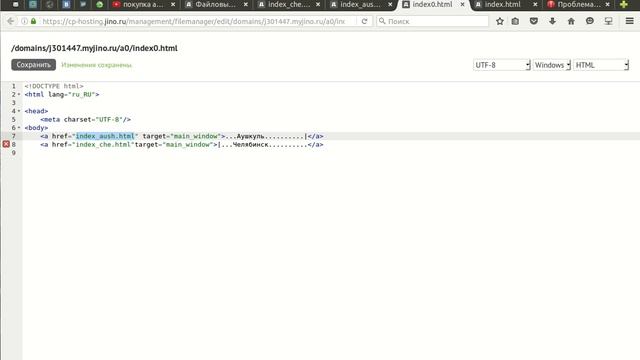Reload the page with the refresh icon
The image size is (640, 360).
tap(364, 21)
